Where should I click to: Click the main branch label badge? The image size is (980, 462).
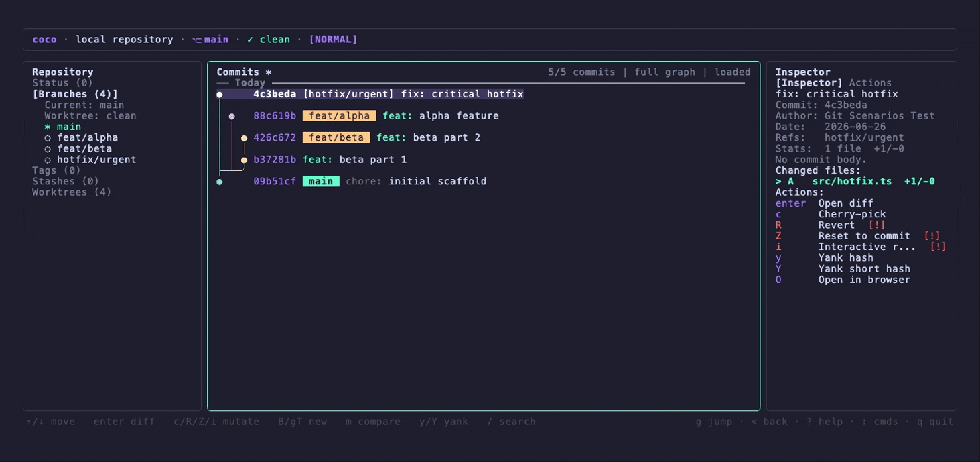click(321, 181)
